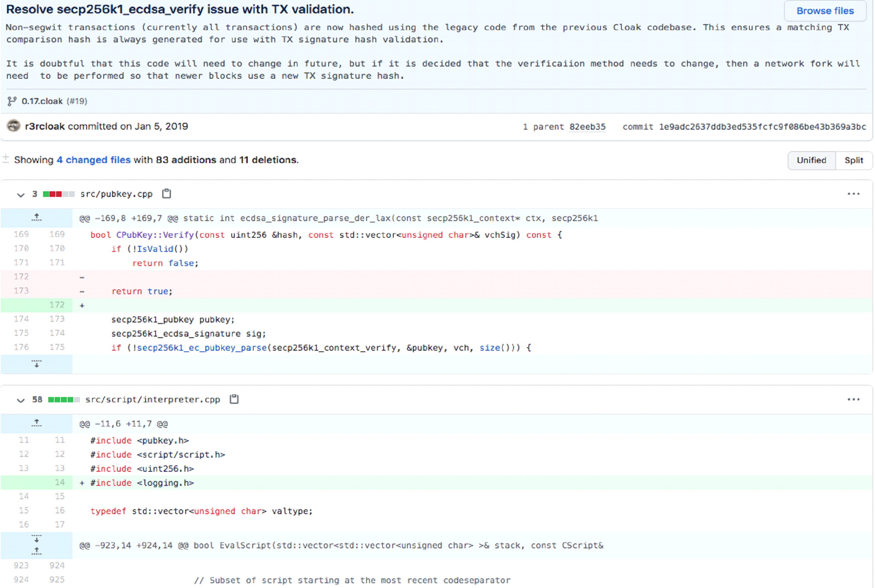This screenshot has width=875, height=588.
Task: Switch to Split diff view
Action: click(x=853, y=160)
